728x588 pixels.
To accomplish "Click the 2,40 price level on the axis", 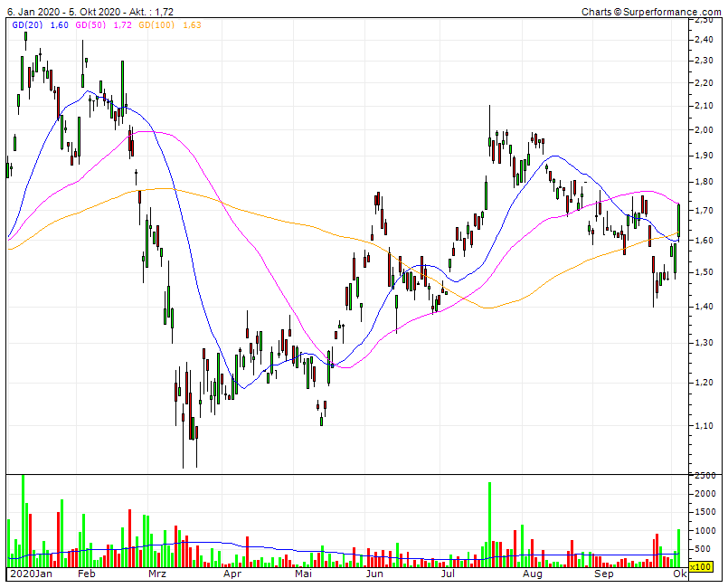I will pos(705,41).
